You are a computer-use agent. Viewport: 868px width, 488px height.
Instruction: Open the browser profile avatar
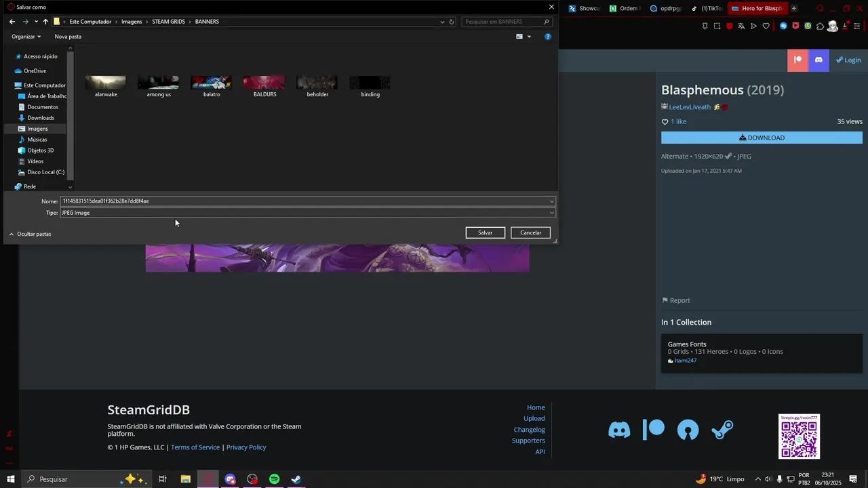pos(833,26)
